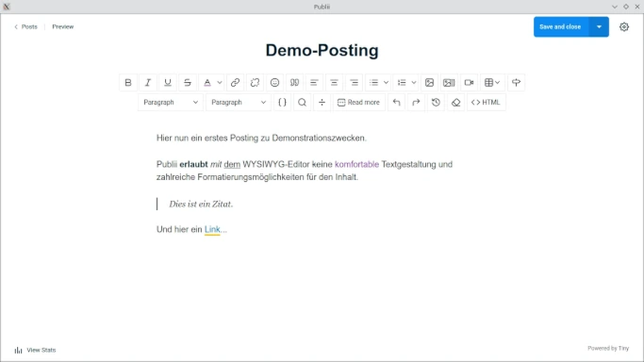Open find and replace search
This screenshot has height=362, width=644.
click(302, 102)
